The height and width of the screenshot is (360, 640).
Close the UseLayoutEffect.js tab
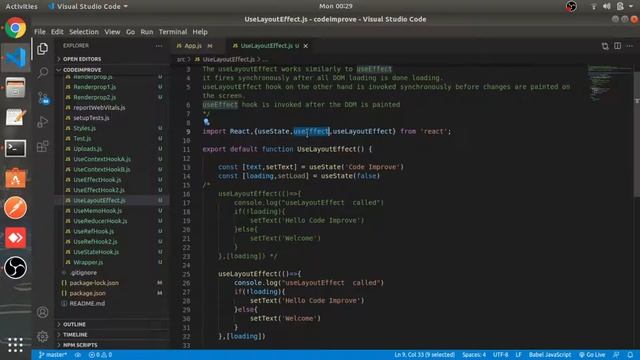coord(306,46)
